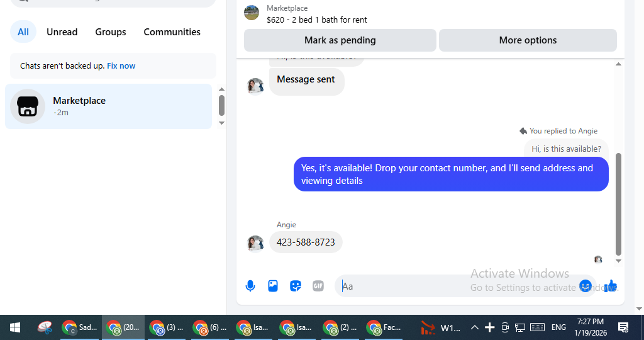Open the sticker picker icon
The width and height of the screenshot is (644, 340).
296,286
